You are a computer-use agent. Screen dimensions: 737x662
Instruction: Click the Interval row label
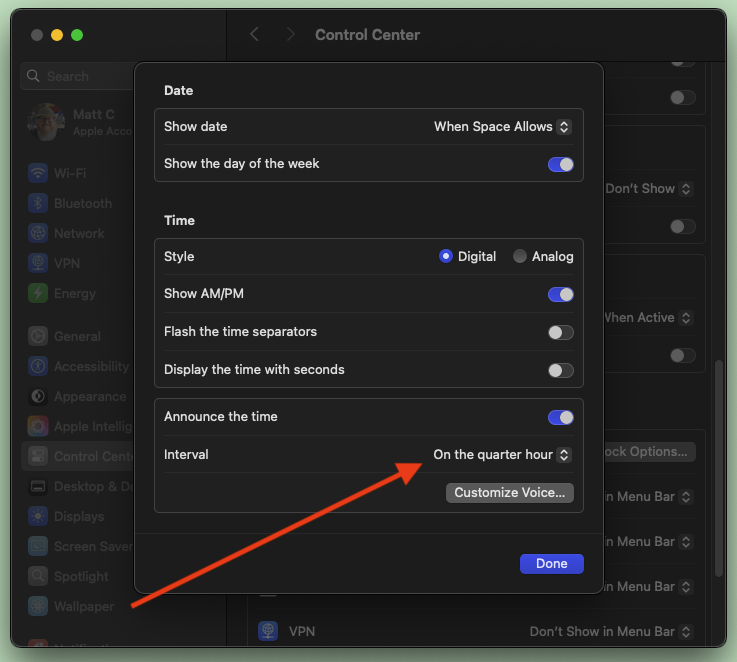point(186,455)
